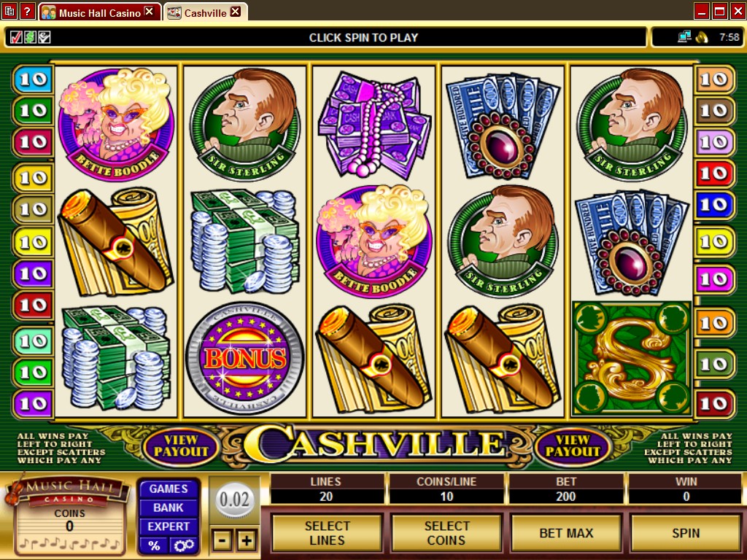The image size is (747, 560).
Task: Open the Bank menu
Action: 169,507
